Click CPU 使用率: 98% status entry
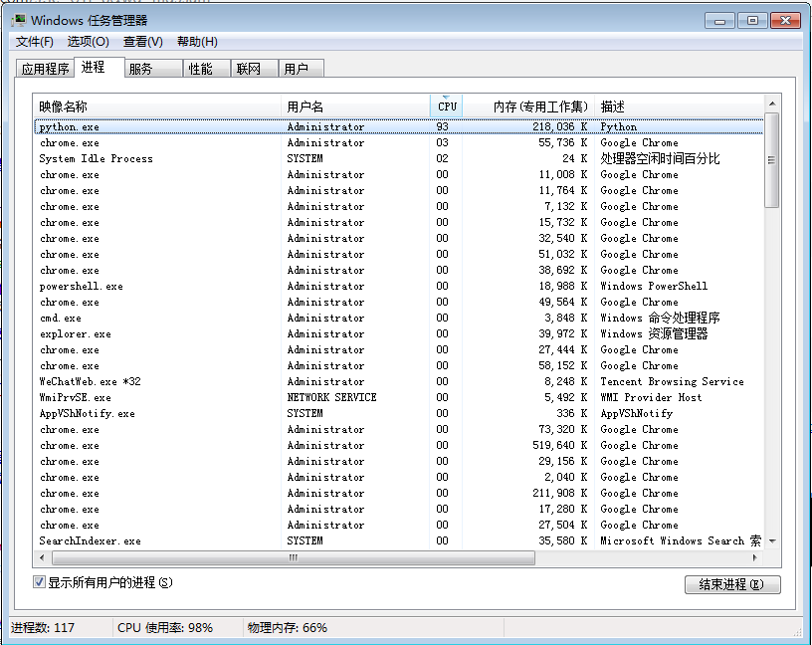Viewport: 812px width, 645px height. click(164, 628)
